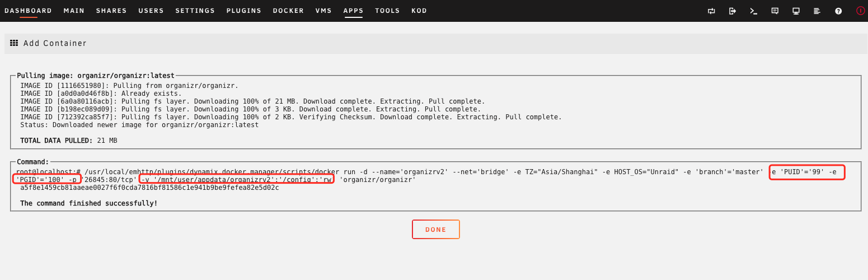
Task: Click the IMAGE ID [1116651980] line
Action: [129, 86]
